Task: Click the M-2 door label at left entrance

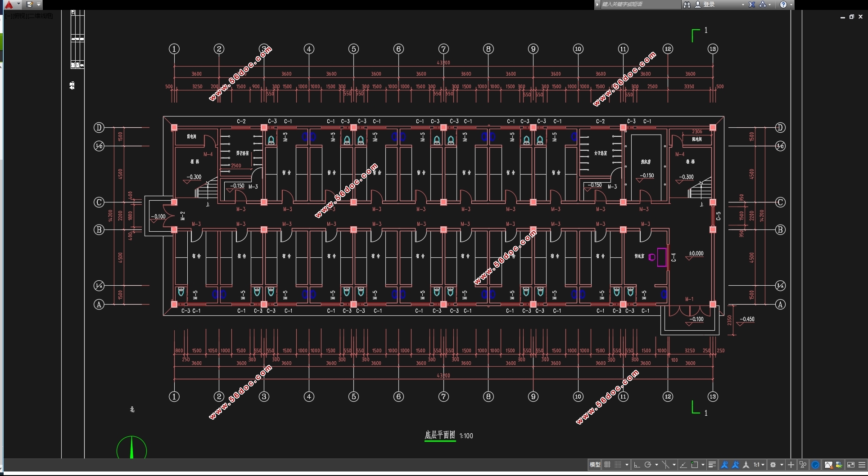Action: pos(182,216)
